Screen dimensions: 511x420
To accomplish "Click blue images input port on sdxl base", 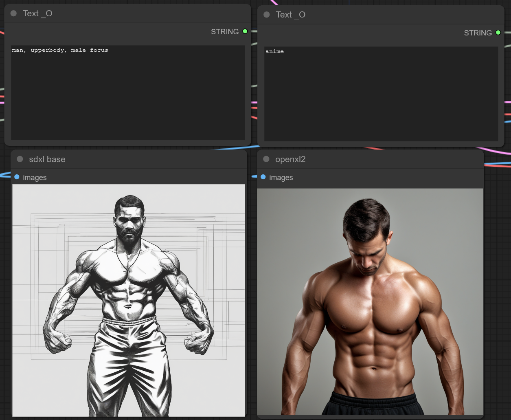I will coord(17,177).
